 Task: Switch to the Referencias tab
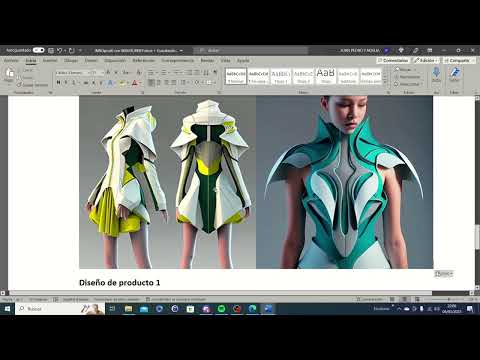(144, 60)
